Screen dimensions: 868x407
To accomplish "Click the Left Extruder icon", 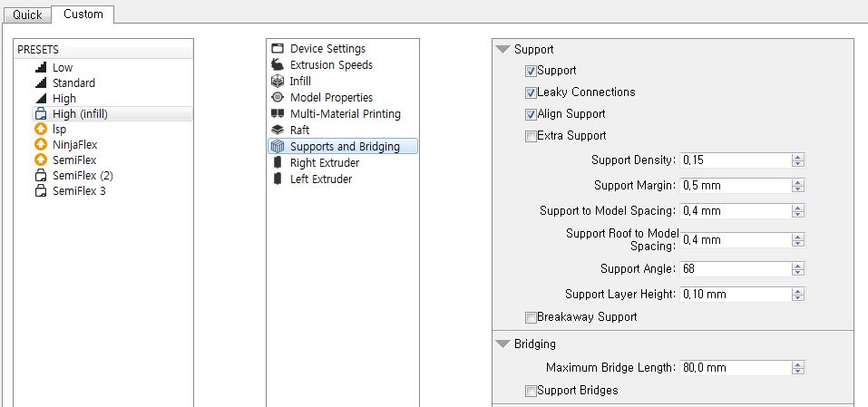I will click(x=278, y=179).
